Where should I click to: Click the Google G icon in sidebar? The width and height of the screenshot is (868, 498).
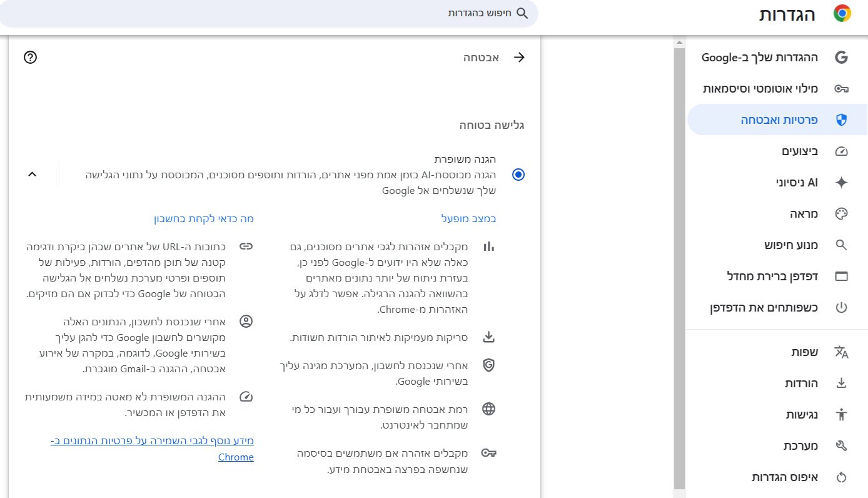click(x=841, y=58)
